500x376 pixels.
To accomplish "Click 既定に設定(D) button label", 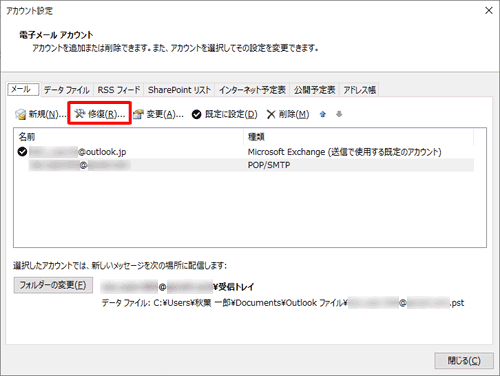I will click(x=231, y=114).
